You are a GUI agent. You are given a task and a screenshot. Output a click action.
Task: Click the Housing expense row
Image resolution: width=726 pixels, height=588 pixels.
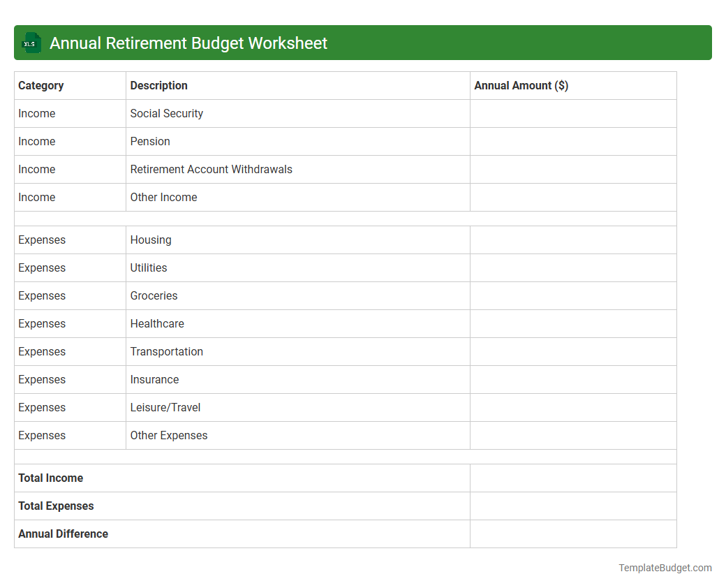tap(151, 240)
